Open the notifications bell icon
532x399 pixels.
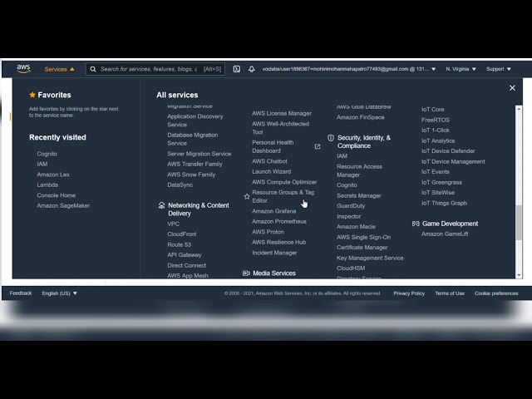point(251,69)
